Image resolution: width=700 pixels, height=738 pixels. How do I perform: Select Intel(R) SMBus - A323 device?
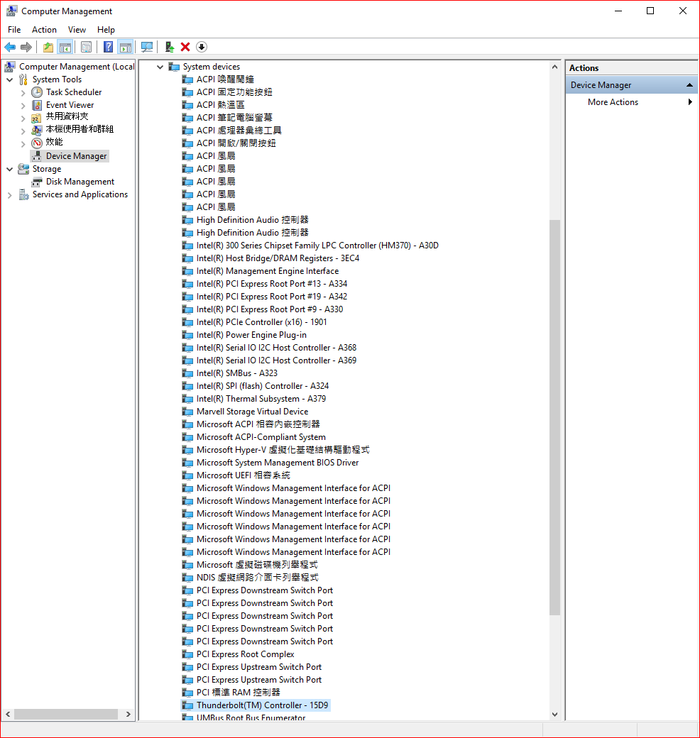[x=236, y=373]
